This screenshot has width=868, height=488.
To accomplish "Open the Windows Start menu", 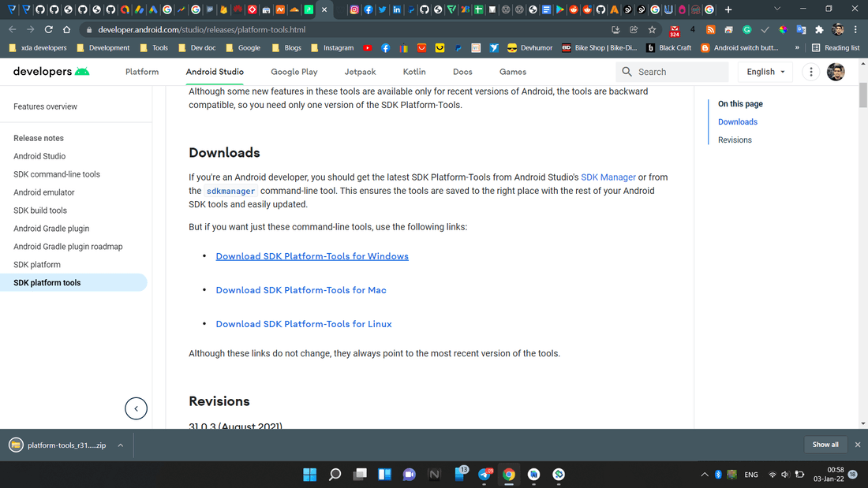I will pyautogui.click(x=309, y=474).
